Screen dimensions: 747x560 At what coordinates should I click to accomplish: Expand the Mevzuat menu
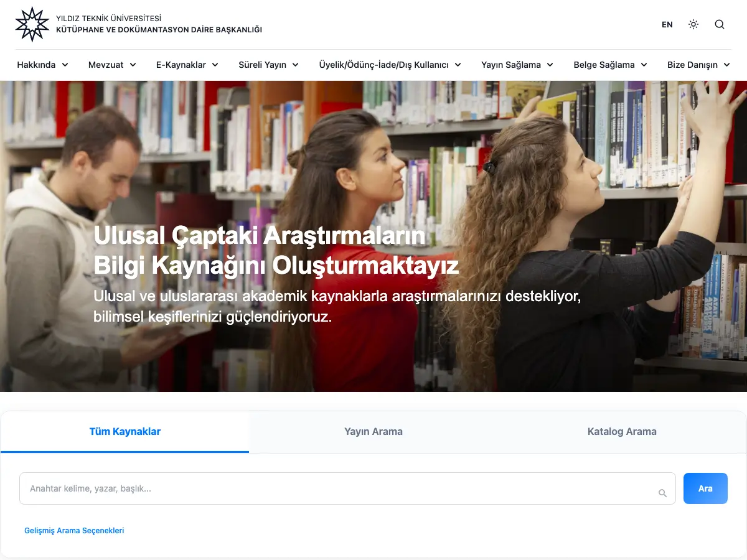coord(112,65)
